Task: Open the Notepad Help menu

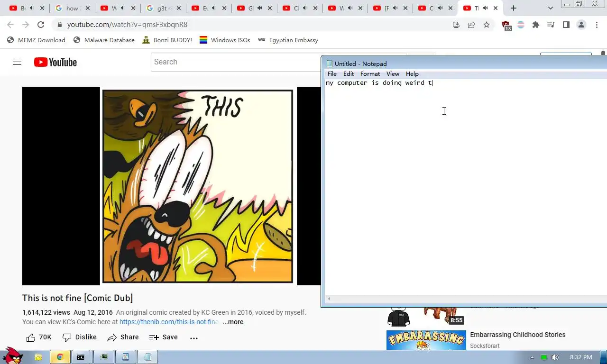Action: [412, 74]
